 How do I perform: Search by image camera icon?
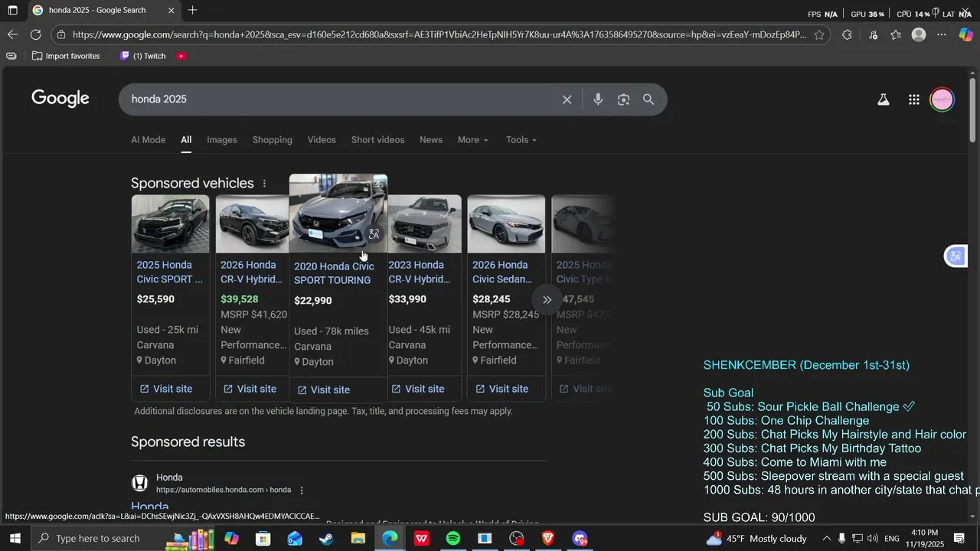623,99
